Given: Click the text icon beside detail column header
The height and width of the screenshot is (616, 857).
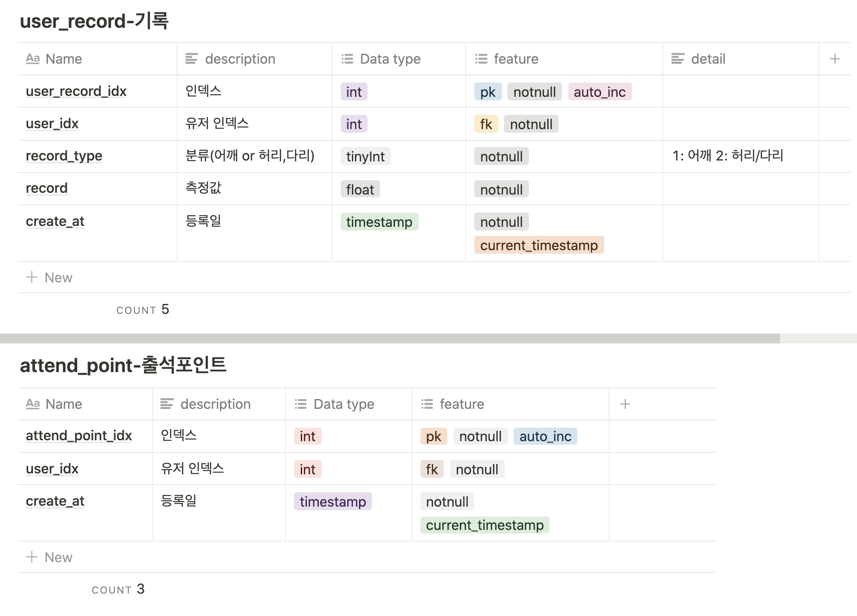Looking at the screenshot, I should pyautogui.click(x=678, y=59).
